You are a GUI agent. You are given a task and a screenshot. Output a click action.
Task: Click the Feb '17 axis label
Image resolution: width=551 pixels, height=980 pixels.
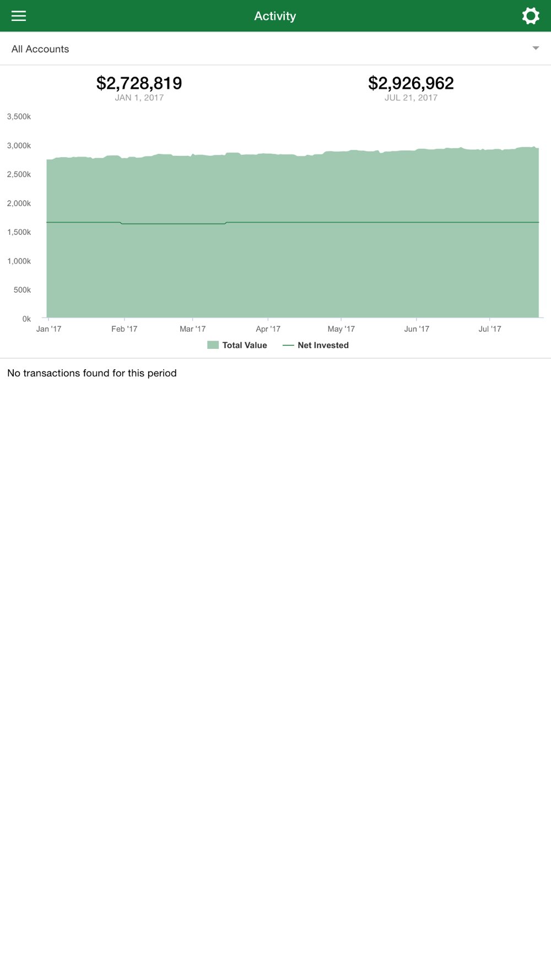click(125, 329)
